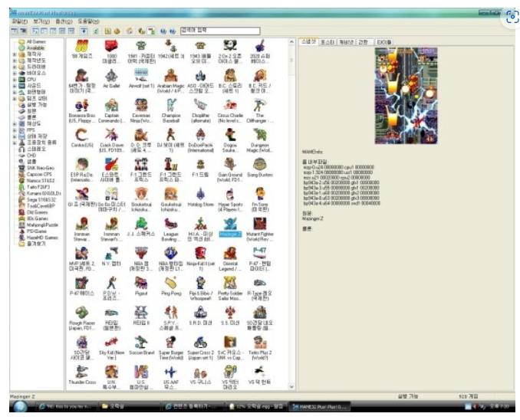Select the Gang Busters game icon
This screenshot has height=420, width=520.
(260, 168)
